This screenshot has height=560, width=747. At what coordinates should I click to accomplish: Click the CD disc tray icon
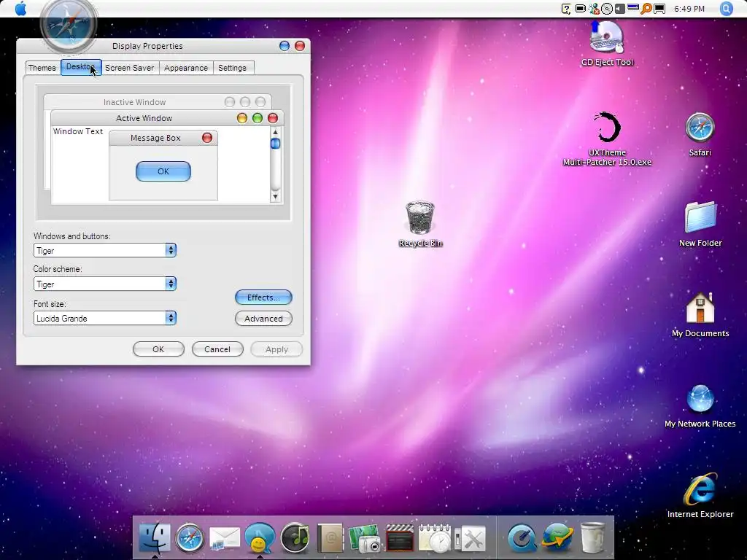[x=607, y=9]
